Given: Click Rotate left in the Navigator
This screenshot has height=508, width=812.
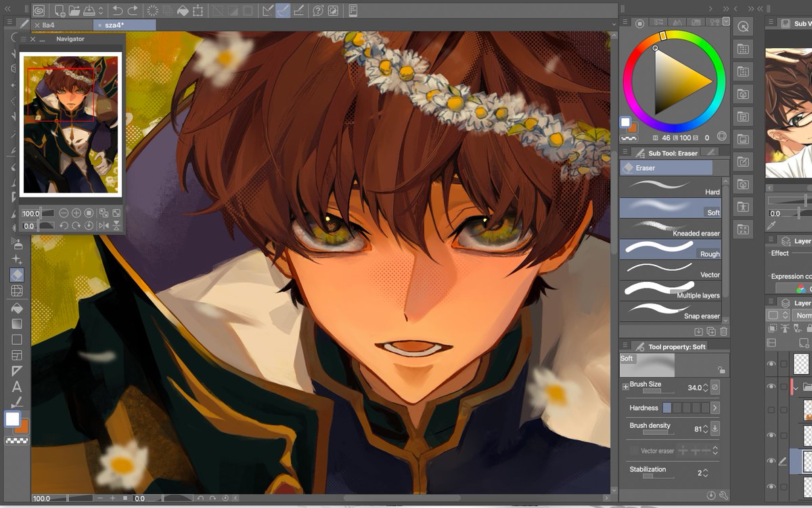Looking at the screenshot, I should (x=64, y=226).
